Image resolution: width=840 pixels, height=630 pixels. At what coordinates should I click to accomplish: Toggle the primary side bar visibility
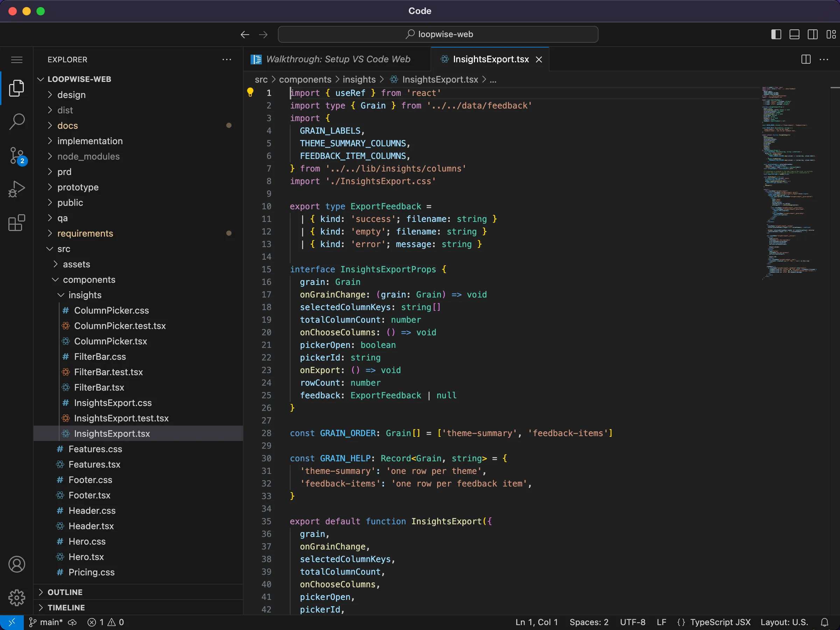(x=776, y=35)
